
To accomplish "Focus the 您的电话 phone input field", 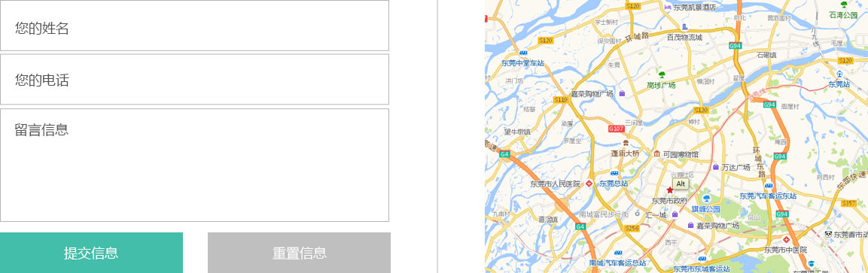I will click(x=194, y=79).
